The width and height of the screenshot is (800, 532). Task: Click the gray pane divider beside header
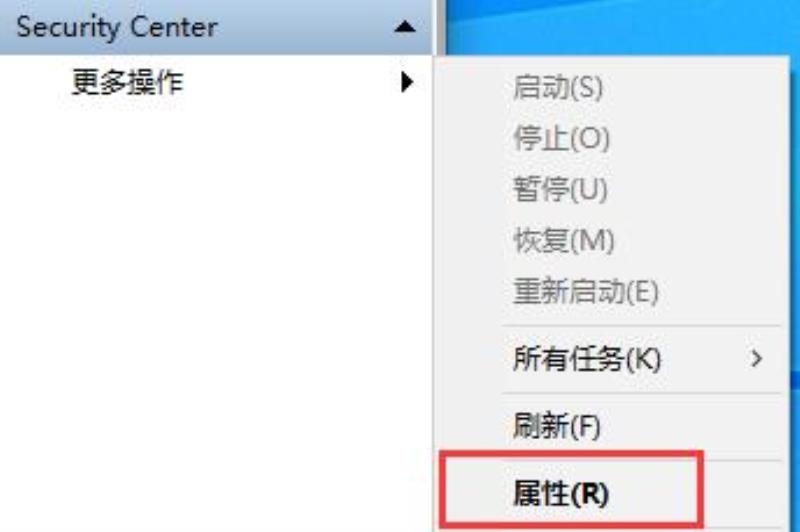coord(439,27)
